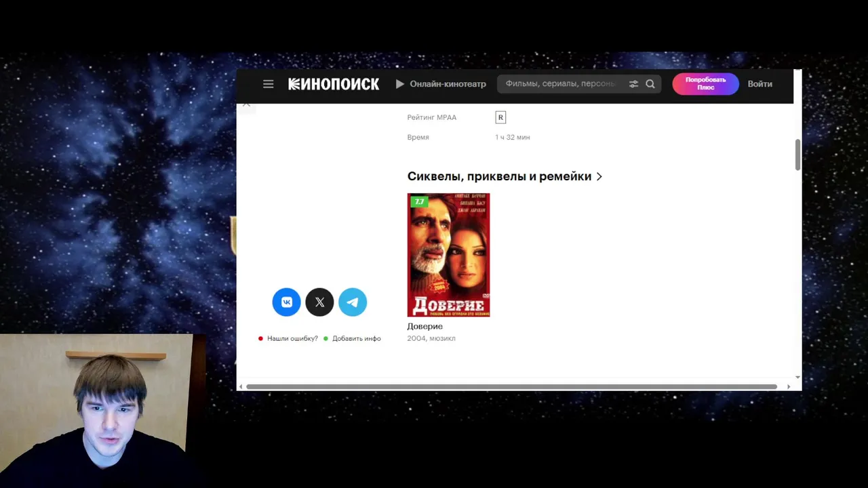Screen dimensions: 868x488
Task: Click Войти login button
Action: [x=760, y=84]
